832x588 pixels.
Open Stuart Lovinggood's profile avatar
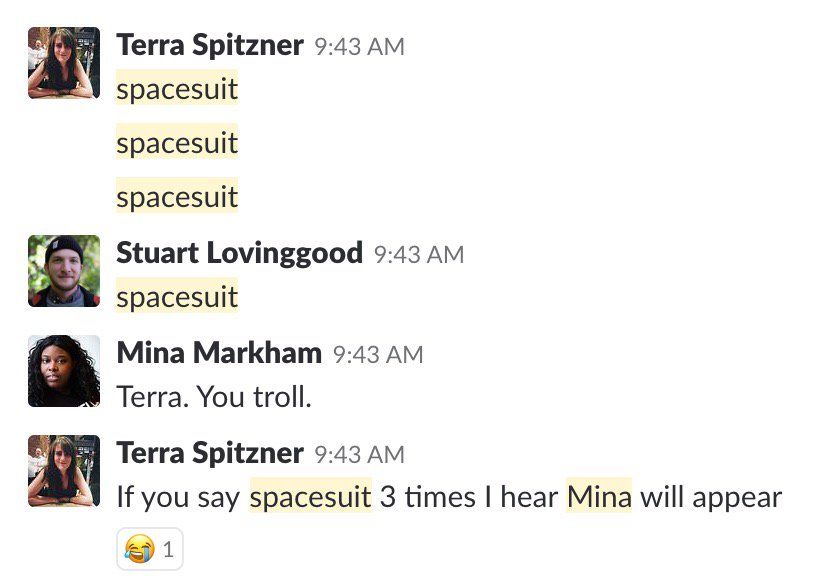[x=64, y=270]
